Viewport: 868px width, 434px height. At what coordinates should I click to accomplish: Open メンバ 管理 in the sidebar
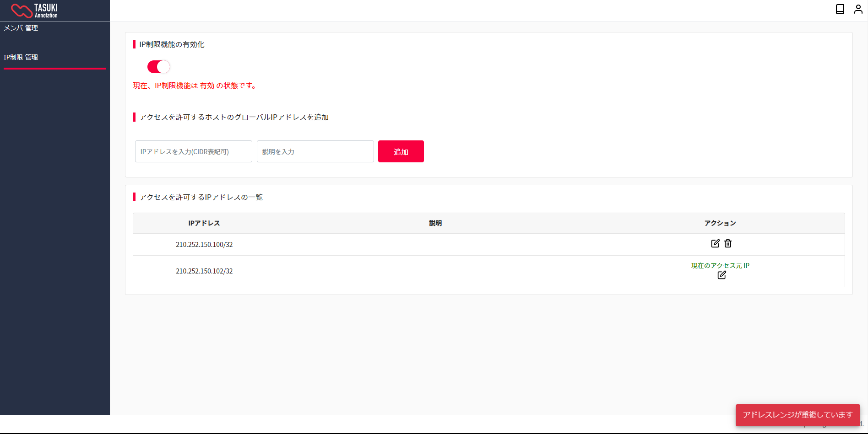[x=21, y=28]
